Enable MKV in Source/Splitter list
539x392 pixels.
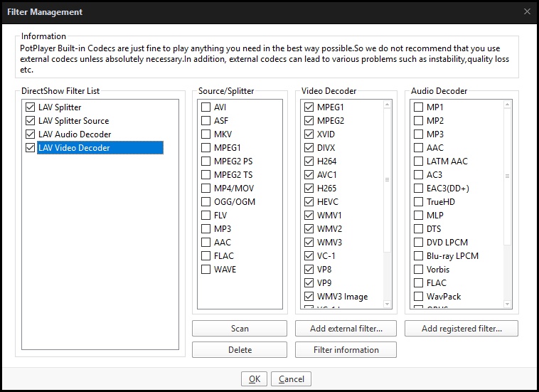click(x=206, y=134)
